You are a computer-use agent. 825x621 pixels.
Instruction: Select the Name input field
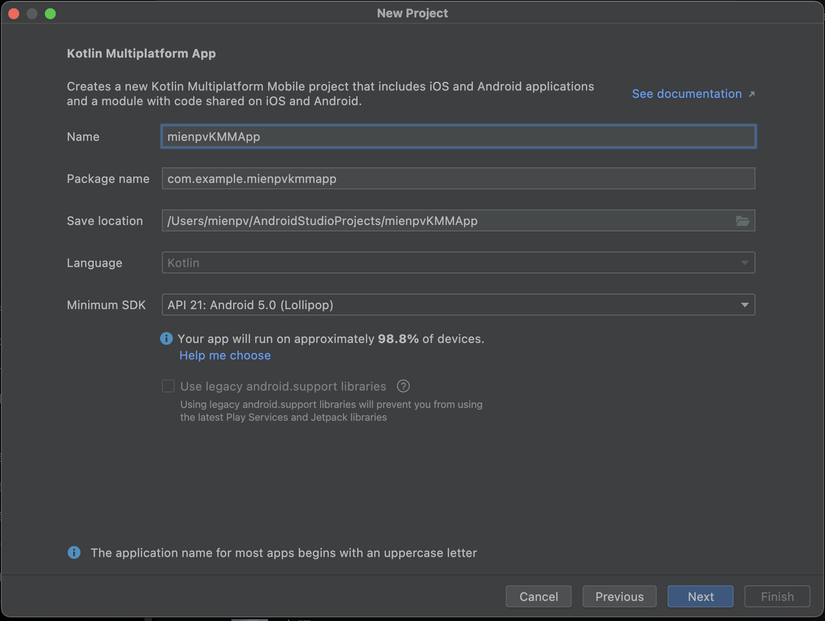458,136
